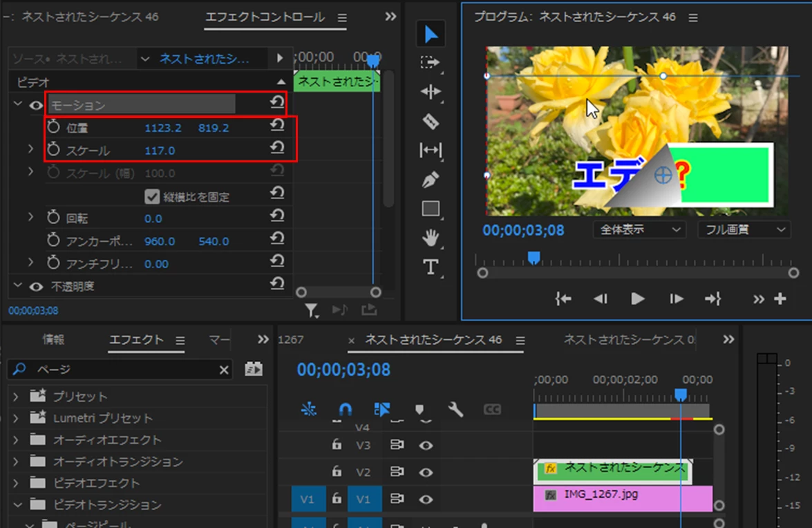
Task: Click the new custom bin icon in Effects
Action: click(x=254, y=369)
